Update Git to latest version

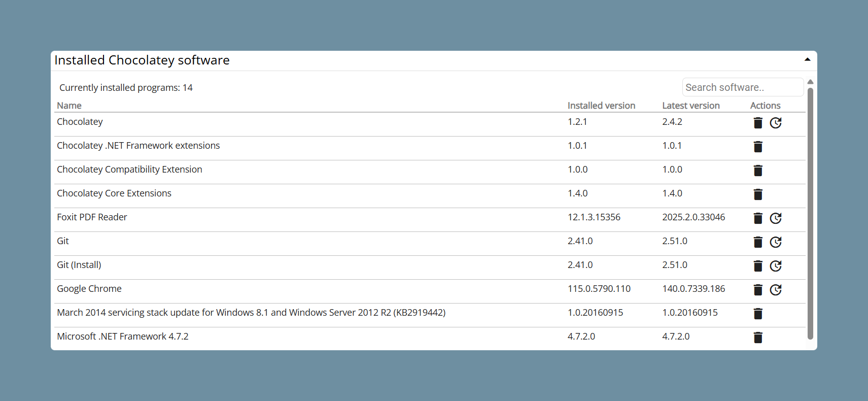[776, 242]
